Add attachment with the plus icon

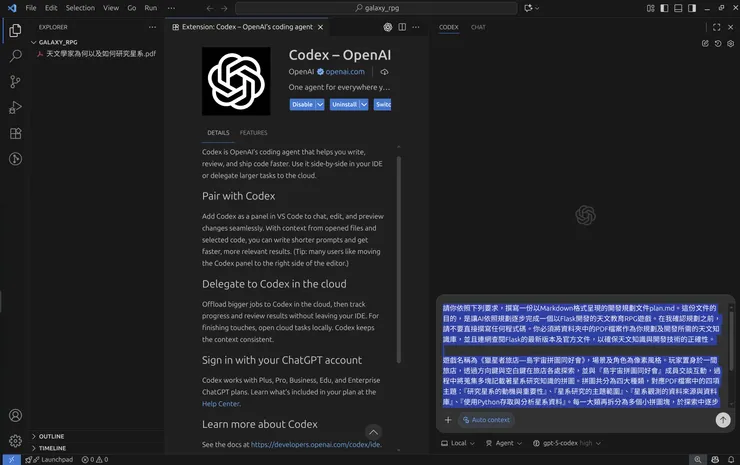[448, 420]
